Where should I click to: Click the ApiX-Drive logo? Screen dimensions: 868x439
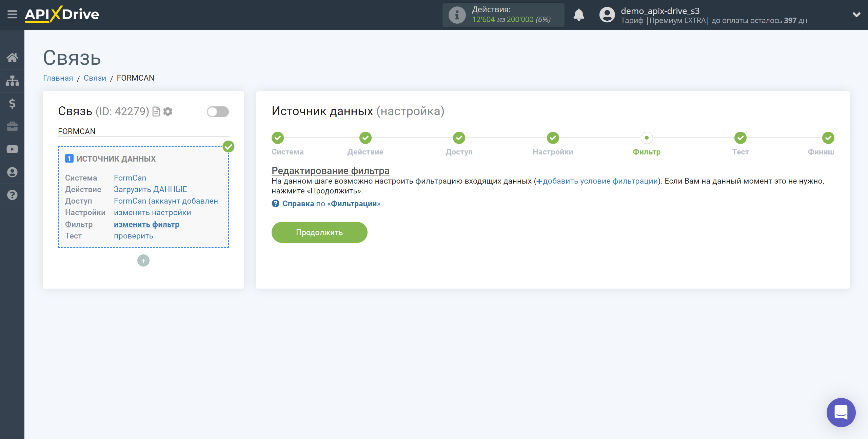(62, 15)
